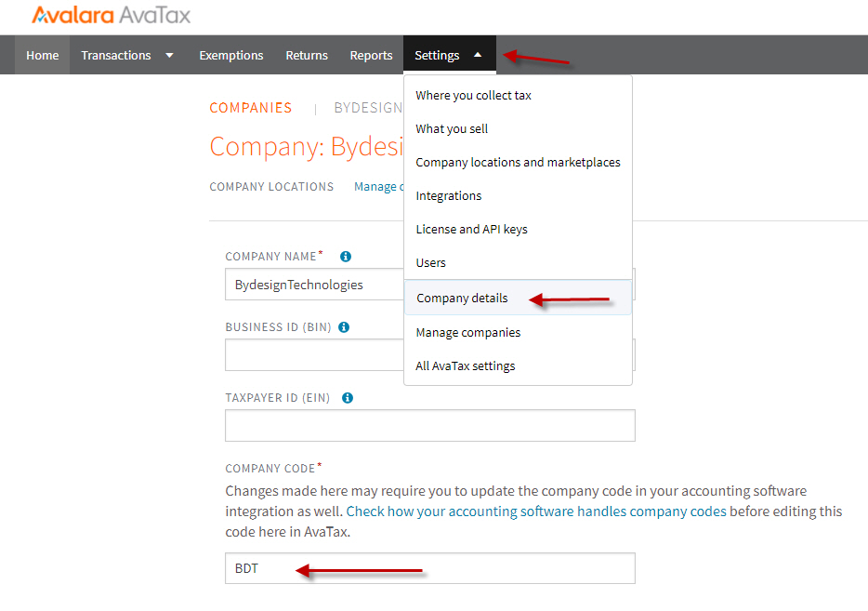Open the Exemptions page
The image size is (868, 611).
(230, 56)
